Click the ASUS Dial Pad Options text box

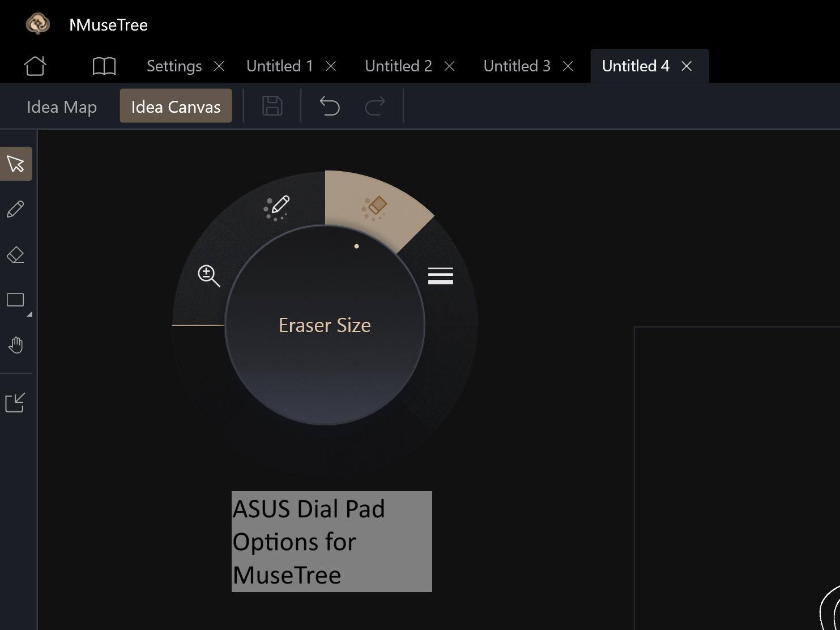pyautogui.click(x=331, y=541)
